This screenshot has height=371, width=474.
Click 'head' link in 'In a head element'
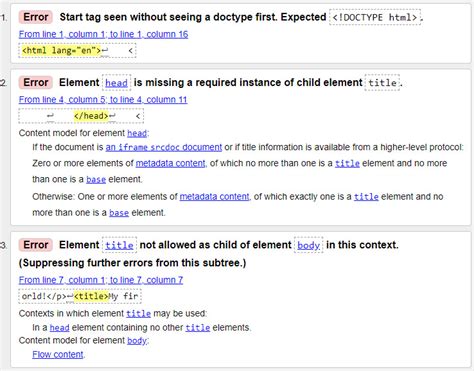[59, 328]
